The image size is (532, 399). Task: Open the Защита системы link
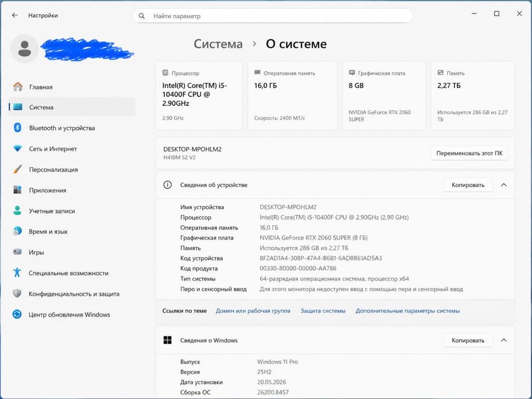tap(323, 311)
